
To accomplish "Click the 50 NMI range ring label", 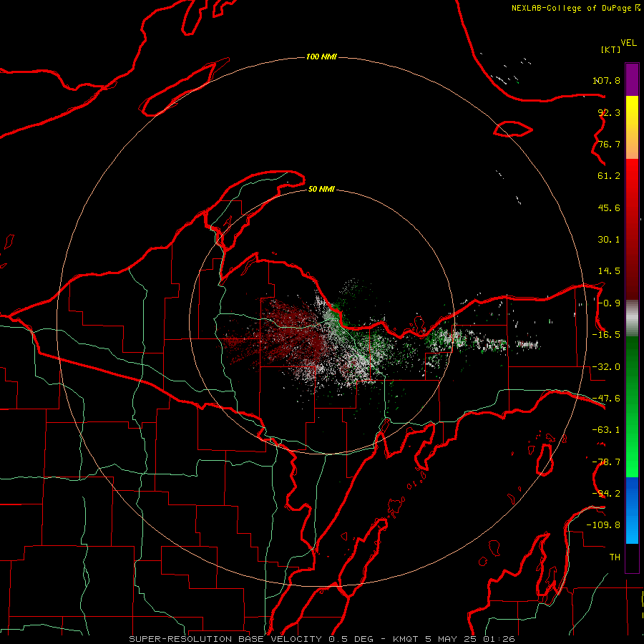I will [x=321, y=189].
